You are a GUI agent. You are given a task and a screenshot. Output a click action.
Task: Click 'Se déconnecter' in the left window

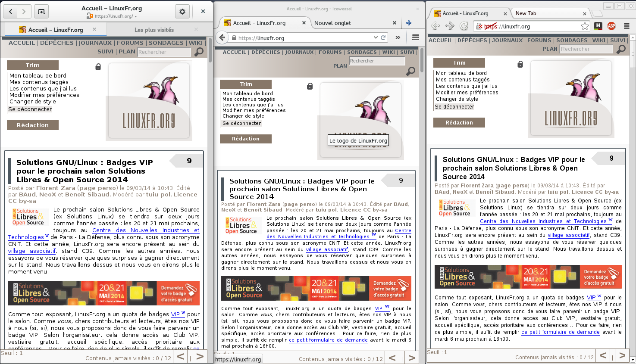point(30,109)
